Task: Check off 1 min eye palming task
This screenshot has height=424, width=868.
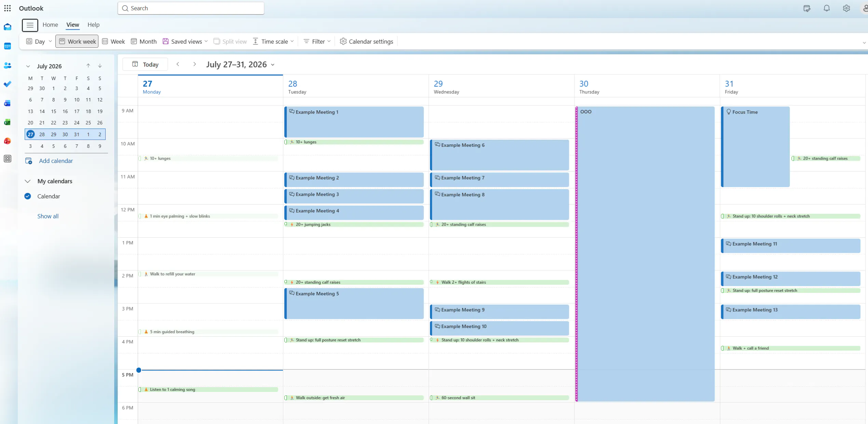Action: tap(140, 216)
